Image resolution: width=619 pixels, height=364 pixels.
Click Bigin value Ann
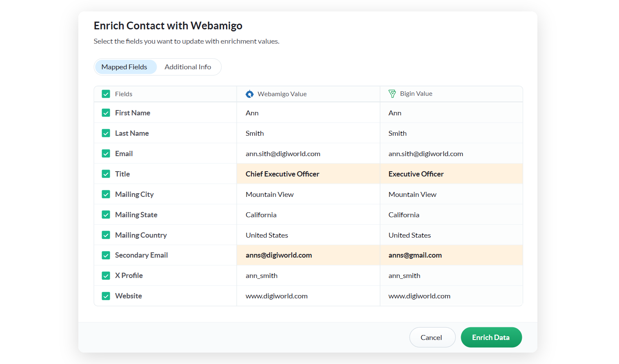pyautogui.click(x=395, y=113)
